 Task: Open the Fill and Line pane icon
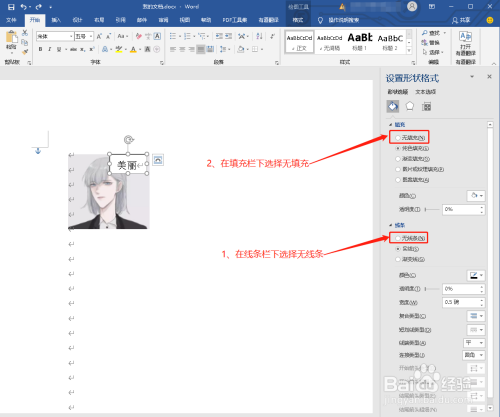point(393,107)
